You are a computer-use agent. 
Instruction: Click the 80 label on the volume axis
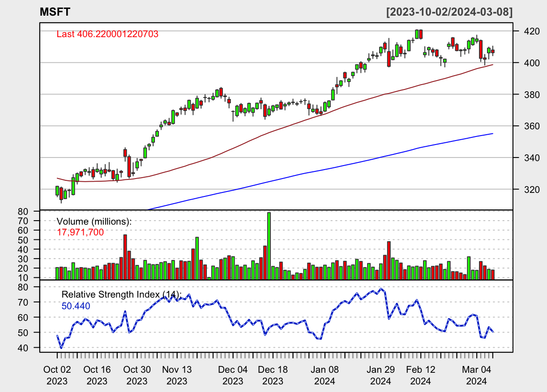click(24, 211)
